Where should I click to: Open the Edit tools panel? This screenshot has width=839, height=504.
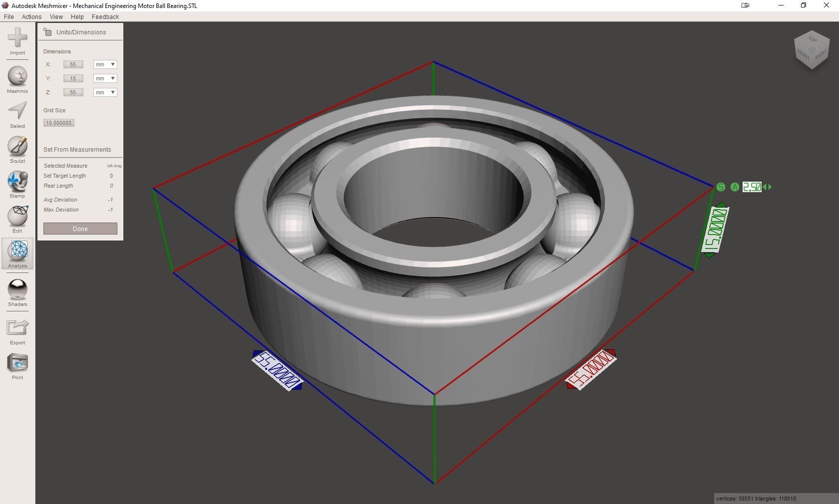point(17,217)
